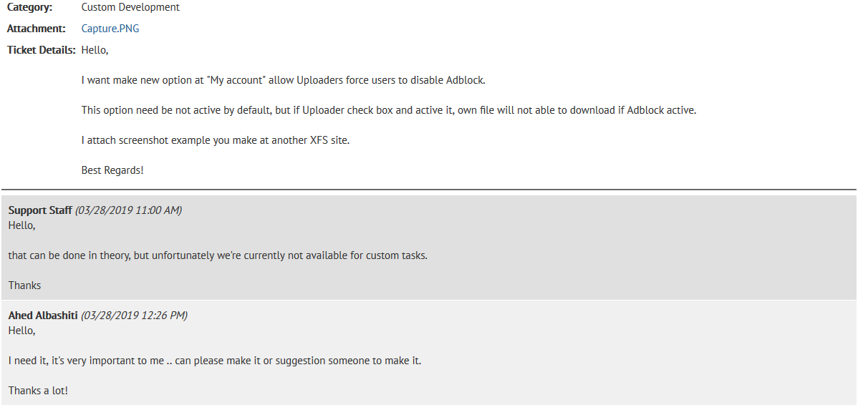The image size is (868, 410).
Task: Click the "Ahed Albashiti" author name
Action: click(x=43, y=316)
